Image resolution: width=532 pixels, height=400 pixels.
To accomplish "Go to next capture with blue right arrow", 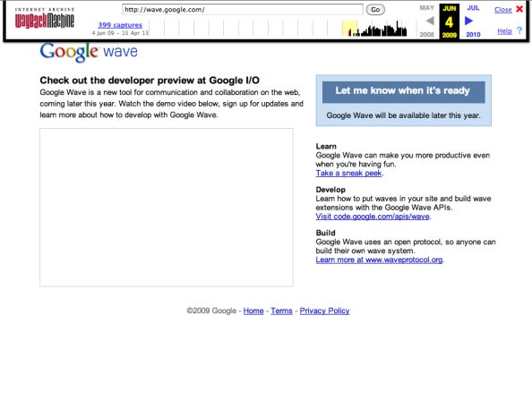I will pyautogui.click(x=468, y=21).
